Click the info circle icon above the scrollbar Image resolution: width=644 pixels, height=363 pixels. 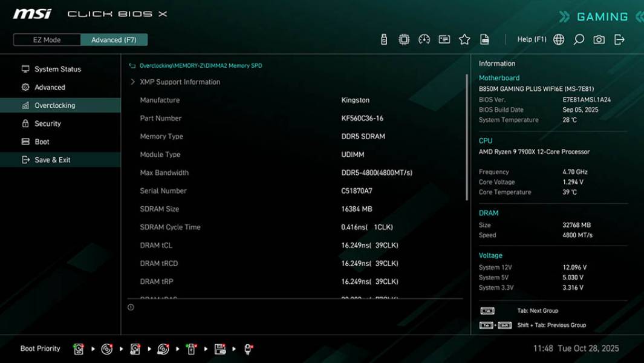[130, 307]
